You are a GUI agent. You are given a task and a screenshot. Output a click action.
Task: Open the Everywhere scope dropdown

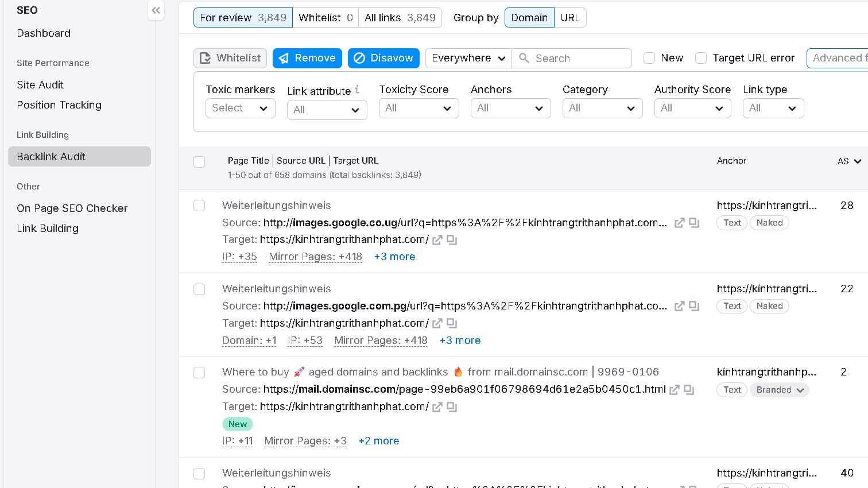tap(468, 58)
